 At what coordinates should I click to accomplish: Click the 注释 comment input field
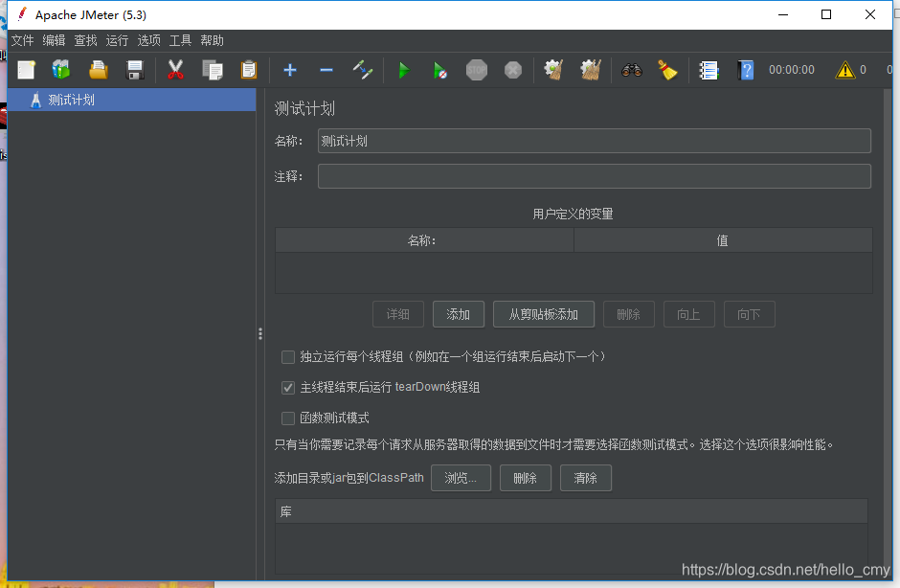click(x=594, y=176)
